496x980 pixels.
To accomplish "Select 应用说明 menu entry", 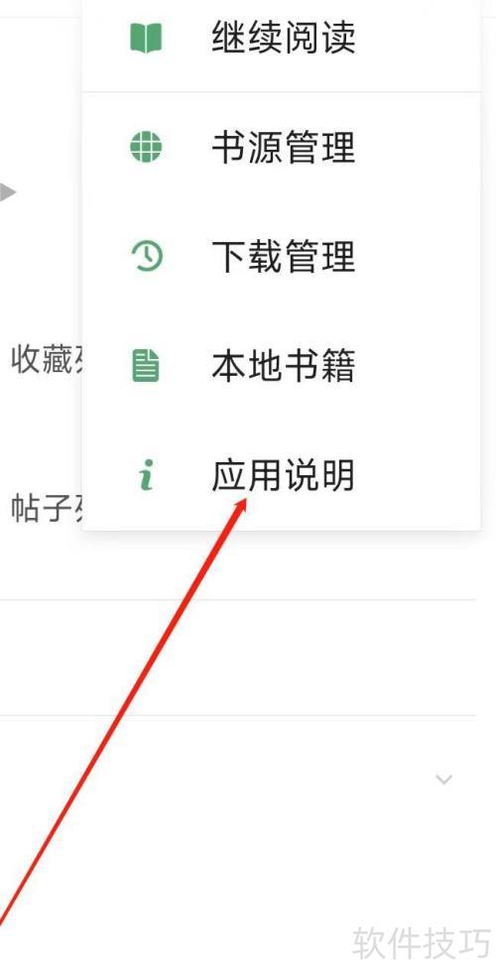I will tap(284, 475).
